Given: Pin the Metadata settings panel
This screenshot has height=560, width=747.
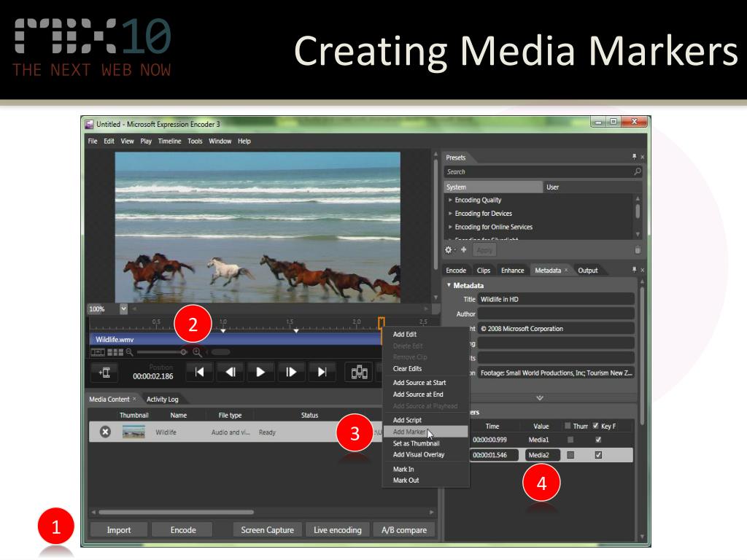Looking at the screenshot, I should pos(634,270).
